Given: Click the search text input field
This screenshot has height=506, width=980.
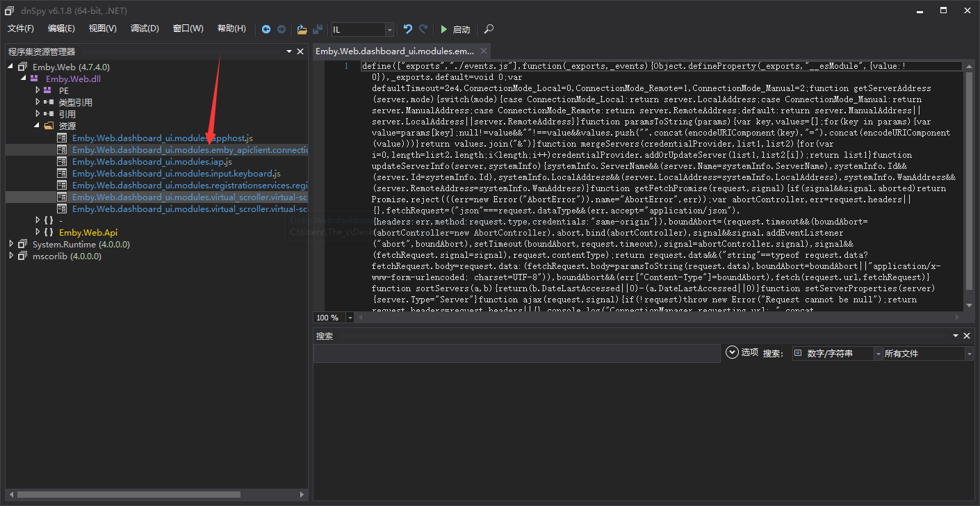Looking at the screenshot, I should (x=517, y=353).
